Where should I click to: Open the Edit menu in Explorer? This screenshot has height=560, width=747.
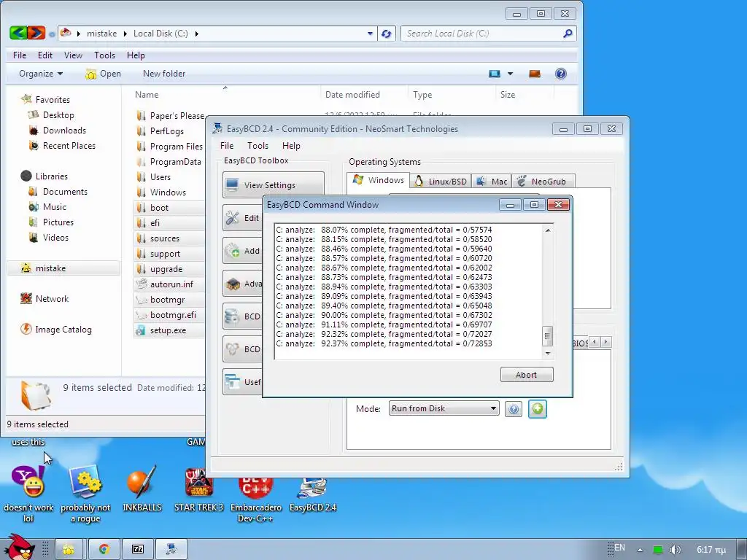[x=45, y=55]
